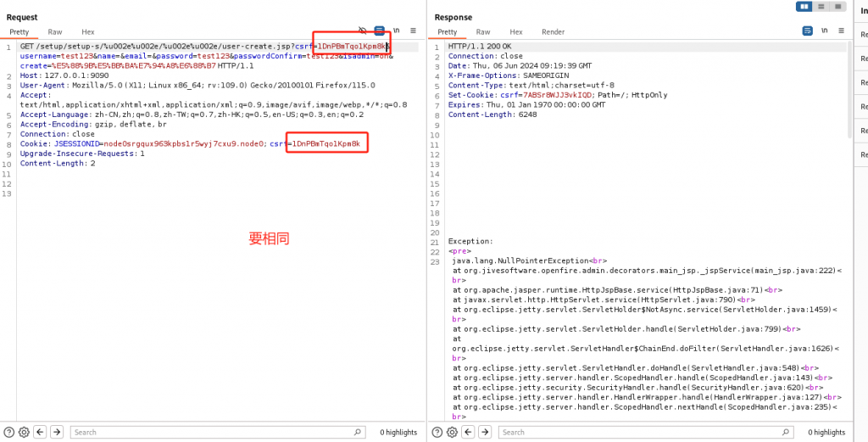Screen dimensions: 868x442
Task: Select the combined tabbed layout view
Action: coord(837,7)
